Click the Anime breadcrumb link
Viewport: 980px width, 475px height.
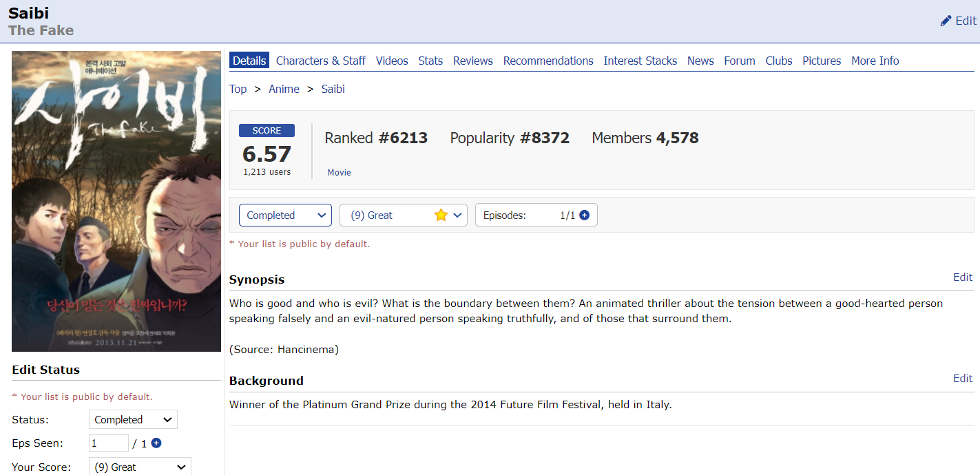pyautogui.click(x=284, y=89)
